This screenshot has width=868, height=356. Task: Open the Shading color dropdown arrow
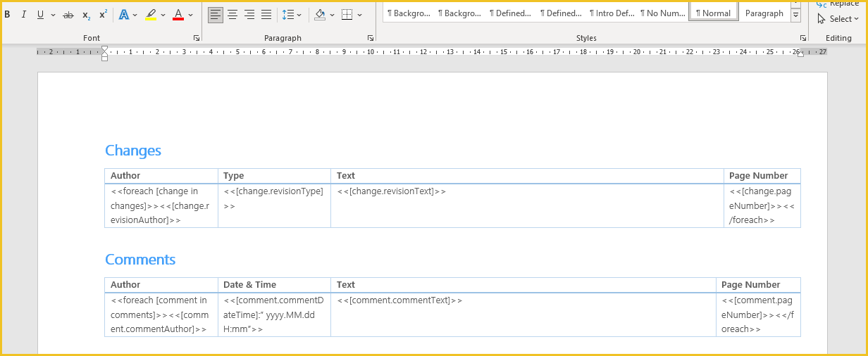pyautogui.click(x=332, y=14)
